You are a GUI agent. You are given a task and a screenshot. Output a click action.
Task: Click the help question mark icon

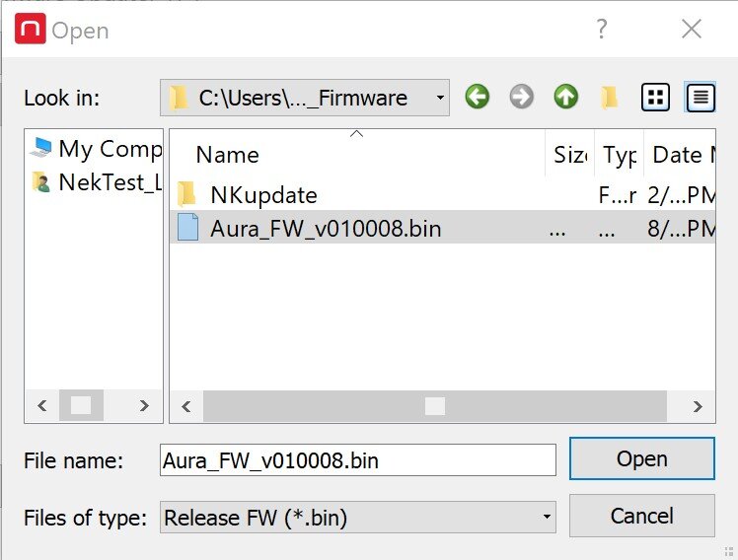point(602,30)
